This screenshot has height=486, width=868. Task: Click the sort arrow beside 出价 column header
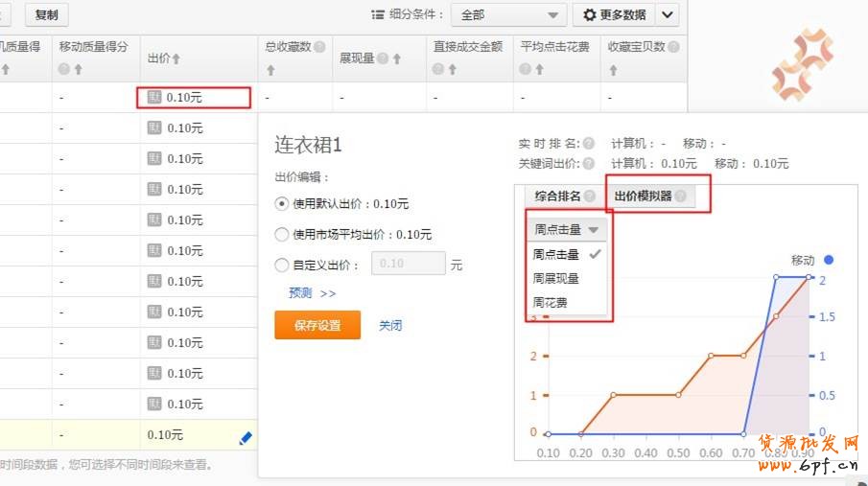pyautogui.click(x=176, y=59)
